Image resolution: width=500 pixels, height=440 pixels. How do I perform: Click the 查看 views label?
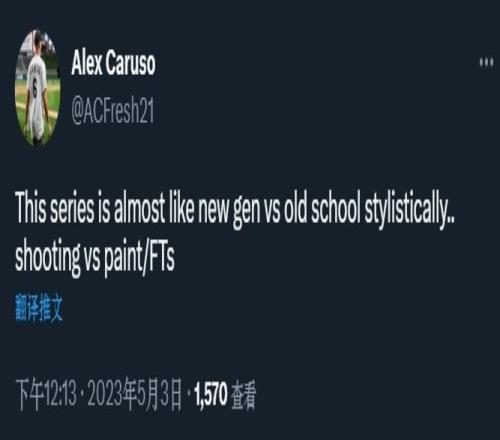pos(244,395)
